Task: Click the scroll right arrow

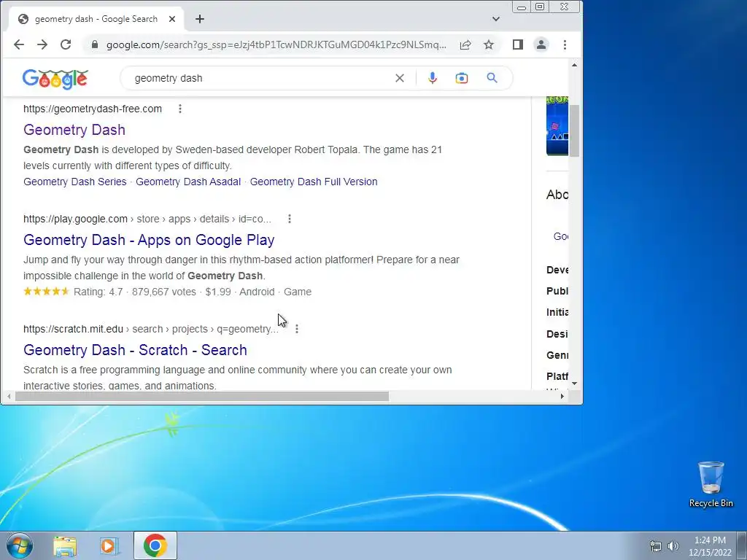Action: click(562, 396)
